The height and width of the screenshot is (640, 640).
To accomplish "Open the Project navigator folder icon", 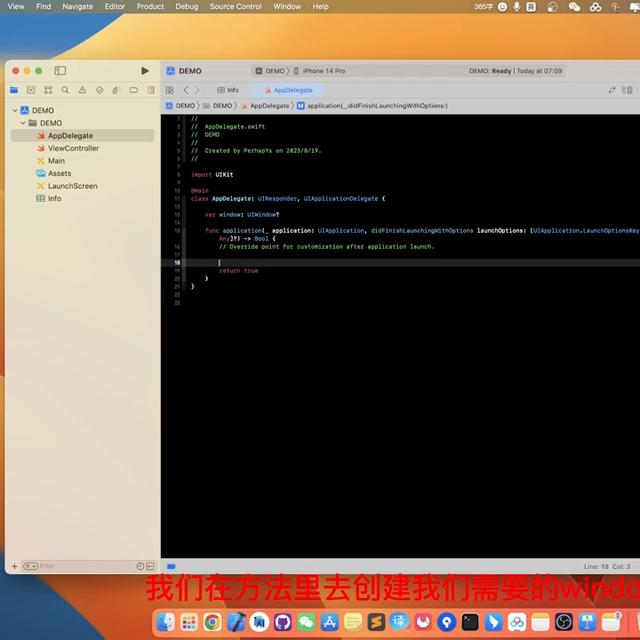I will coord(14,90).
